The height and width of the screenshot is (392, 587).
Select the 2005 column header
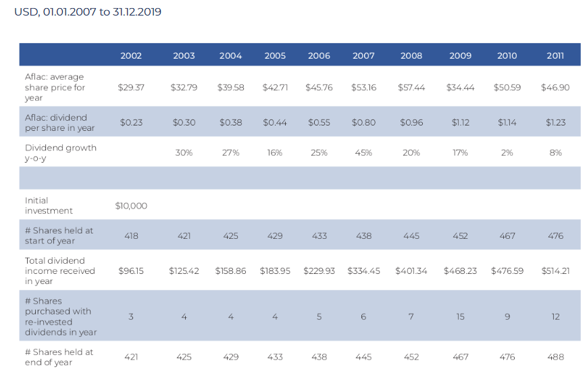click(275, 56)
